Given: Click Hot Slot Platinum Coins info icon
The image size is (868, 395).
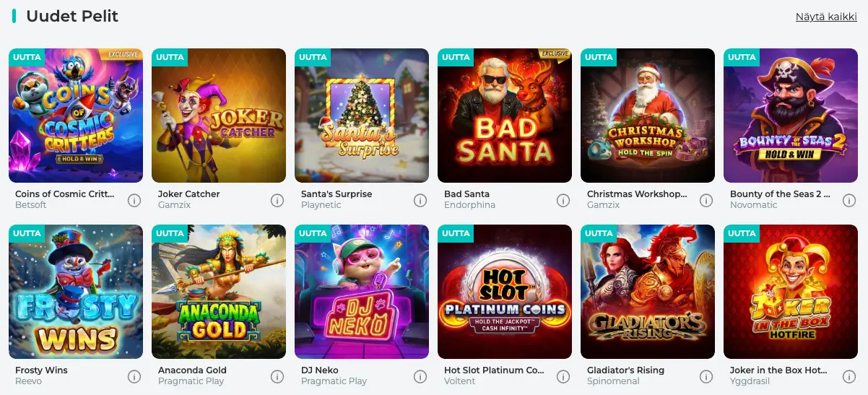Looking at the screenshot, I should click(563, 376).
